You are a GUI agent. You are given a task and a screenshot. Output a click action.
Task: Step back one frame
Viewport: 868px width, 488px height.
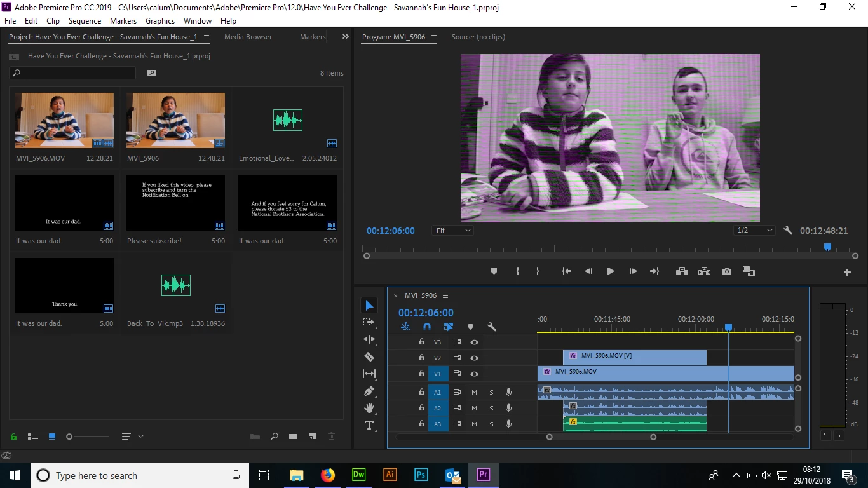[588, 271]
